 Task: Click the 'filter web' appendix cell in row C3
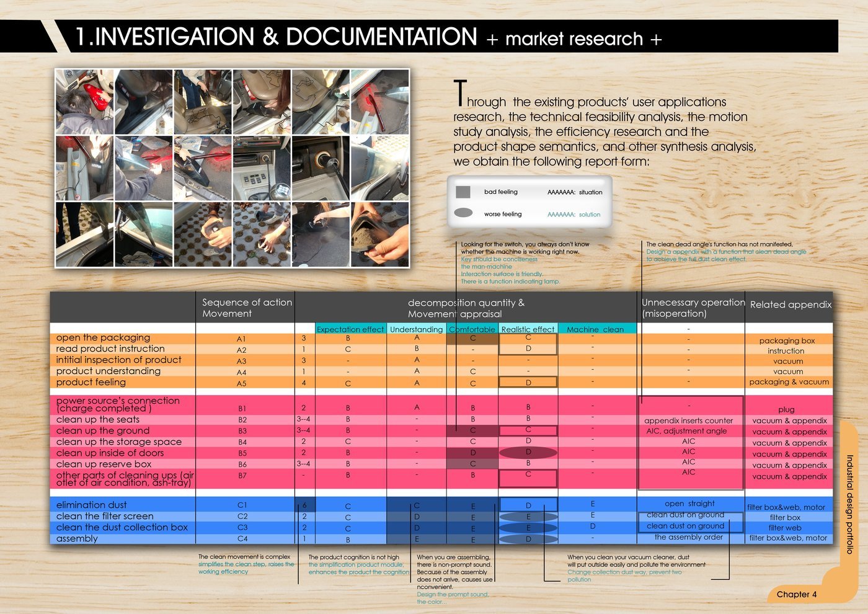(785, 528)
